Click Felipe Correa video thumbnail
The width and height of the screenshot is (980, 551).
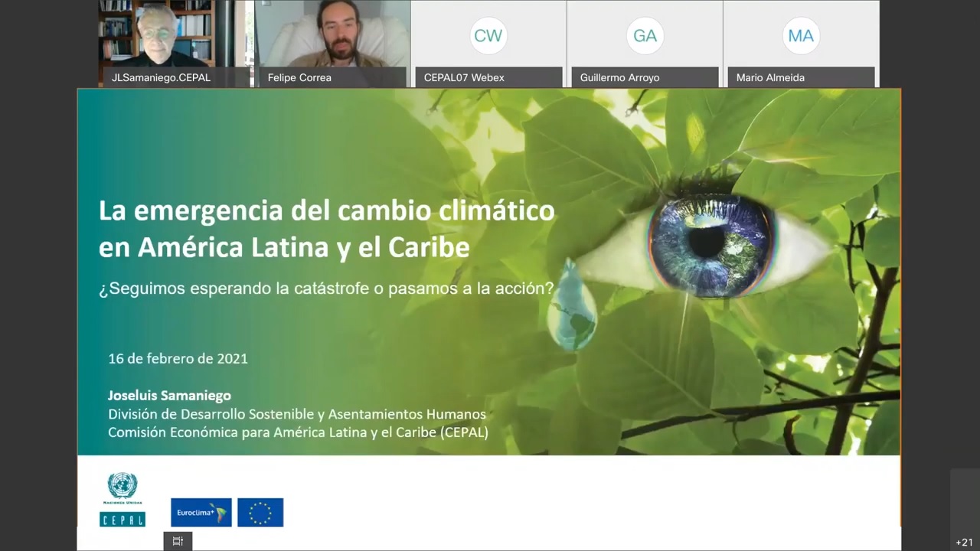[332, 34]
